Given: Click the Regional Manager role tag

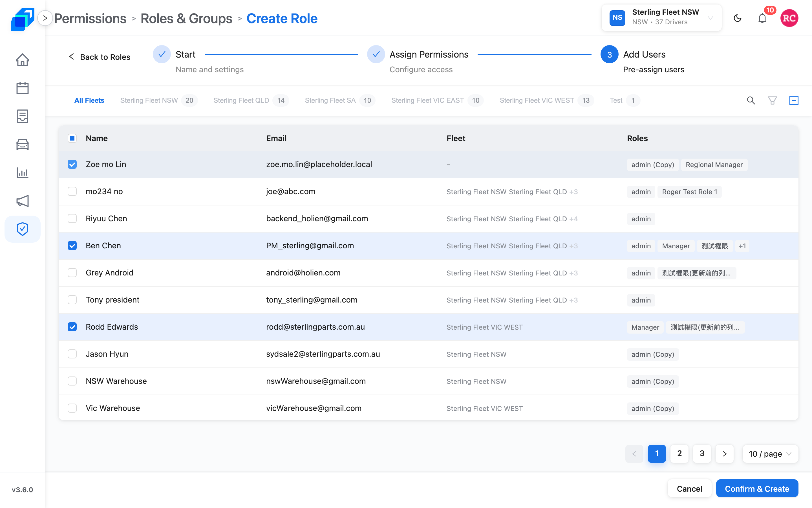Looking at the screenshot, I should pos(714,165).
